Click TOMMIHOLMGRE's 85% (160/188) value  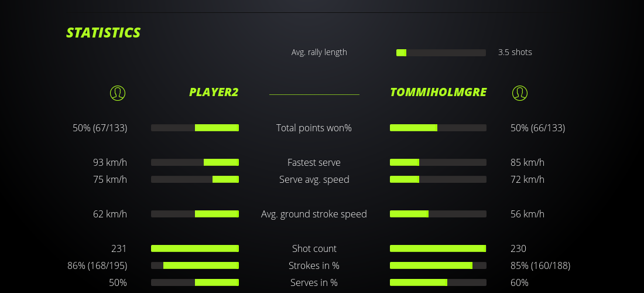(x=540, y=265)
